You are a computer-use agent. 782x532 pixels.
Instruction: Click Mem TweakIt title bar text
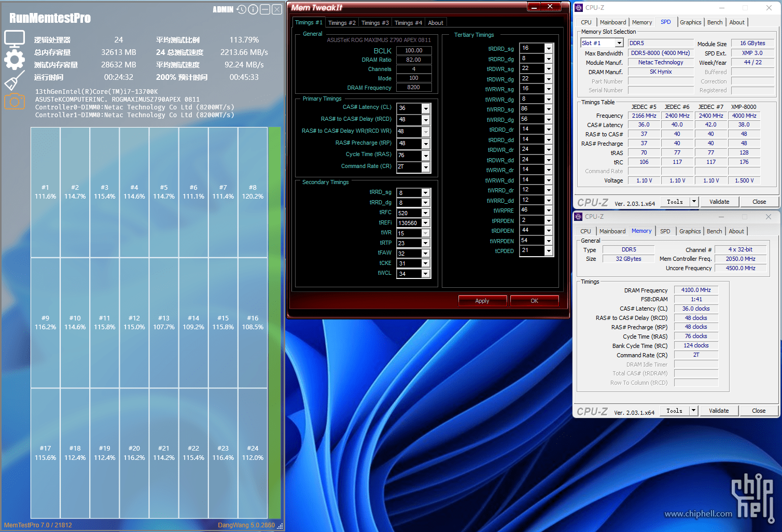[x=317, y=8]
